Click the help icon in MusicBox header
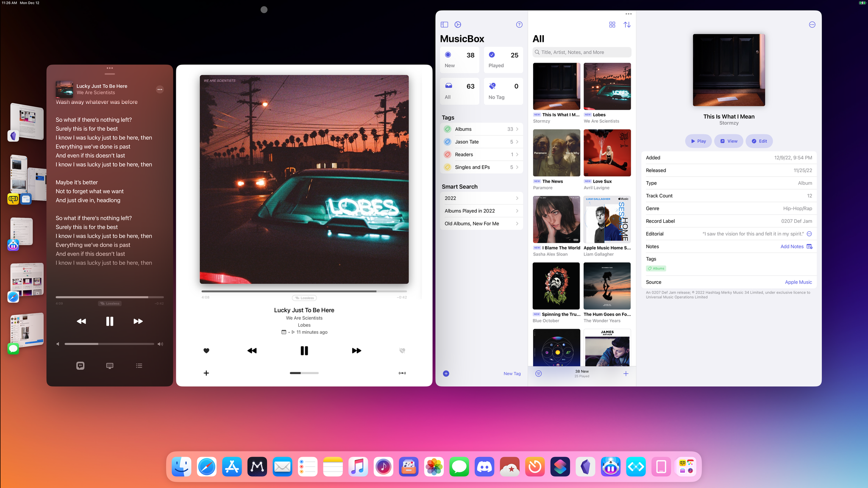This screenshot has height=488, width=868. coord(519,25)
